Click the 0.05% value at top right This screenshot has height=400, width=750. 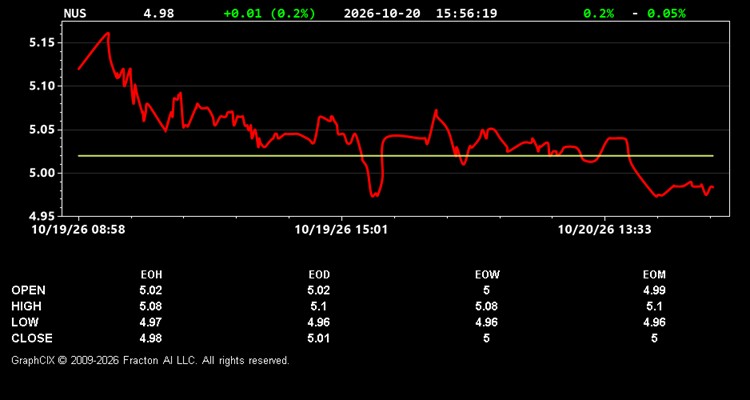pos(666,13)
